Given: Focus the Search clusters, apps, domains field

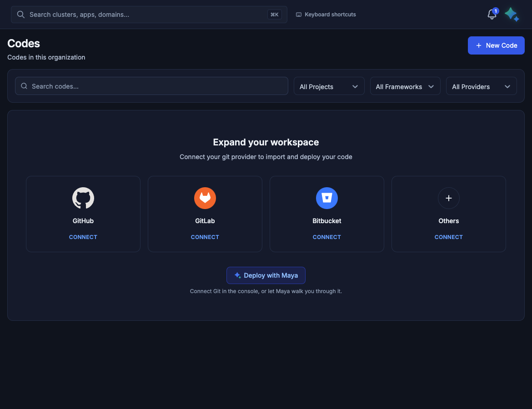Looking at the screenshot, I should tap(149, 15).
